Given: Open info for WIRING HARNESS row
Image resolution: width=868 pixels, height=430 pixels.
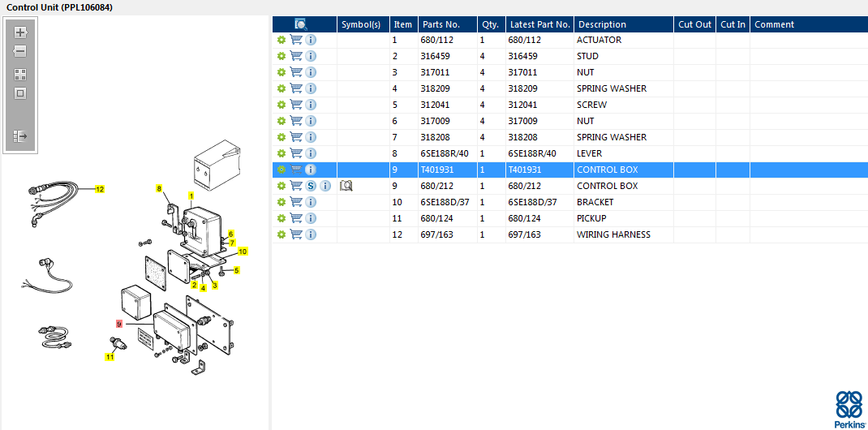Looking at the screenshot, I should tap(311, 234).
